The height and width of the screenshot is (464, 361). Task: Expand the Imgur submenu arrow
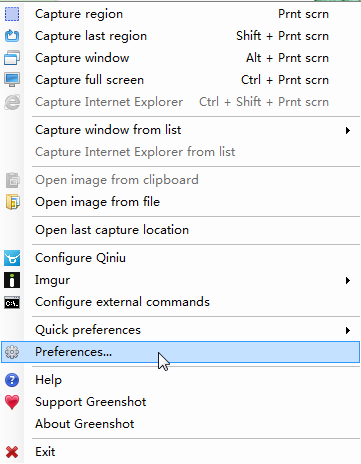click(x=348, y=280)
